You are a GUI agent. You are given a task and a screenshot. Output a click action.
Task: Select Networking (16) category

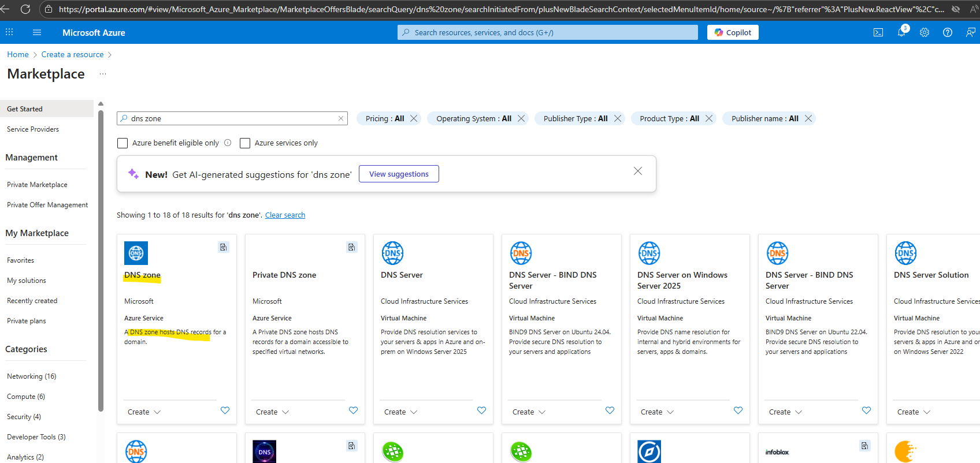[x=32, y=376]
